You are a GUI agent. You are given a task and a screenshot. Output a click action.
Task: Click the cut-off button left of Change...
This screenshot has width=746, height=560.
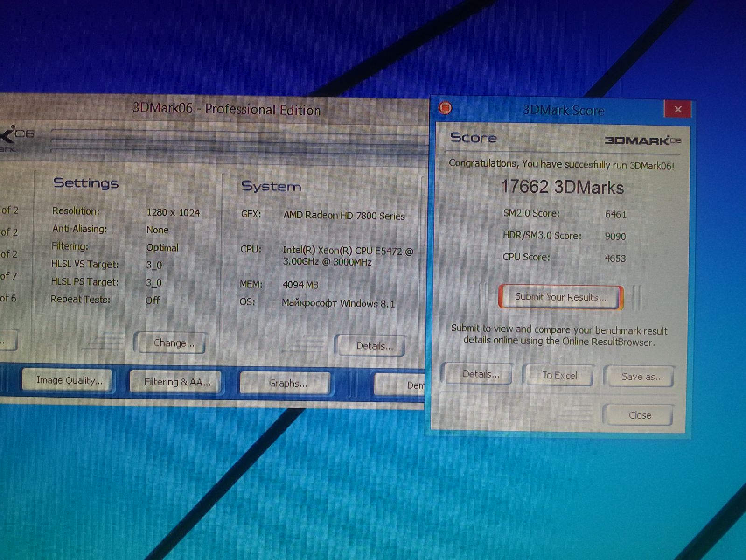tap(8, 341)
